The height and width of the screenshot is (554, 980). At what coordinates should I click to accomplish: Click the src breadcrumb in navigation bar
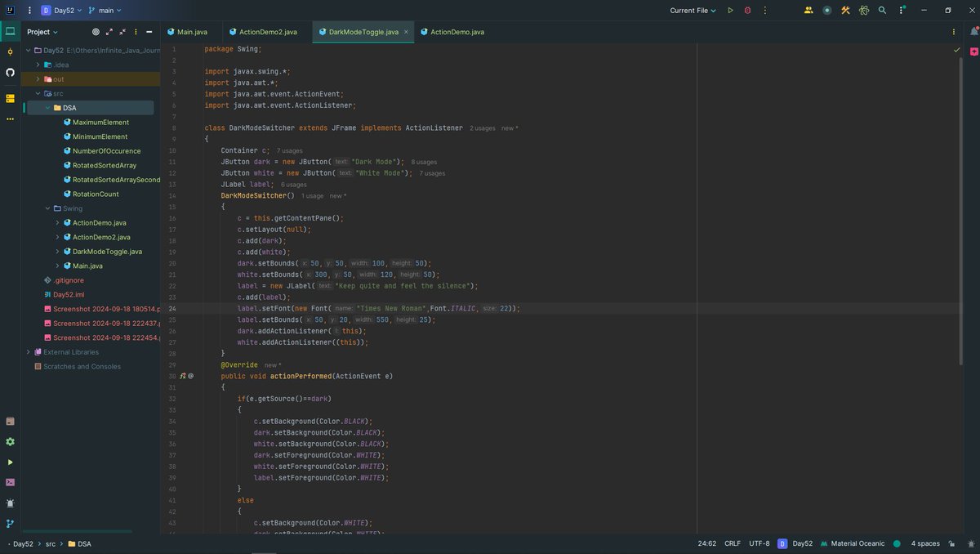51,543
